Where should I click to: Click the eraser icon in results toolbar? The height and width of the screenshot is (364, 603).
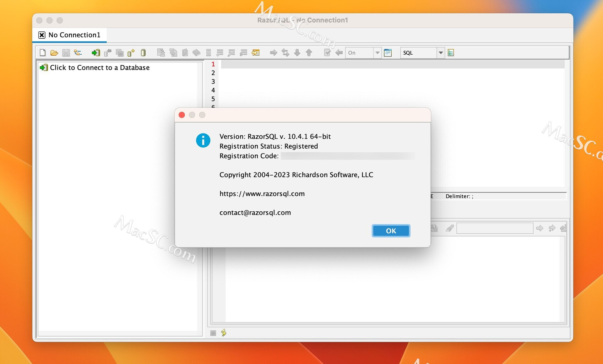pos(450,228)
